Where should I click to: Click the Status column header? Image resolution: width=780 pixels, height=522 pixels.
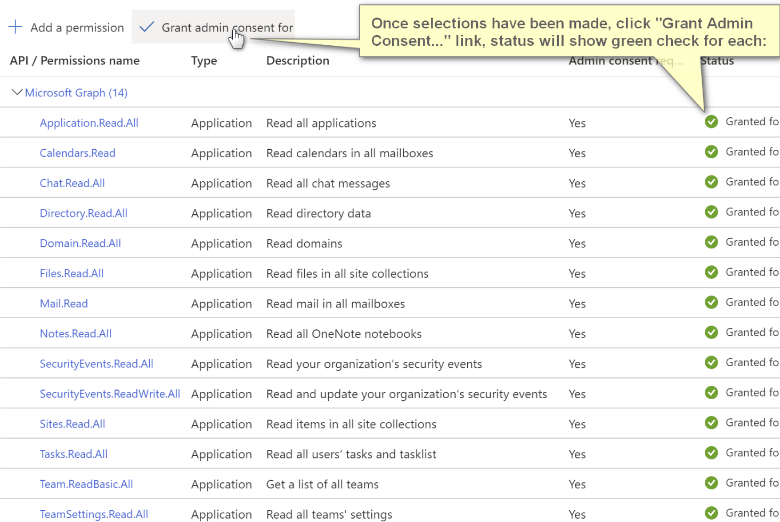(717, 61)
